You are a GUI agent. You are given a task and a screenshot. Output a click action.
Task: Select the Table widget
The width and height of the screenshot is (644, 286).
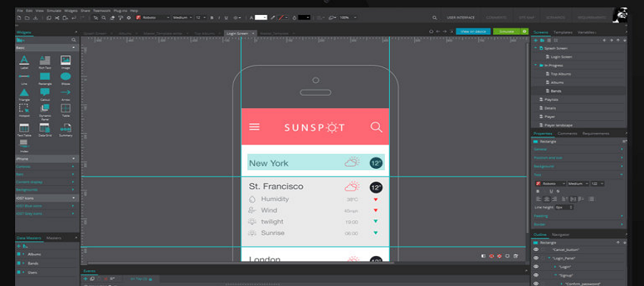point(65,110)
